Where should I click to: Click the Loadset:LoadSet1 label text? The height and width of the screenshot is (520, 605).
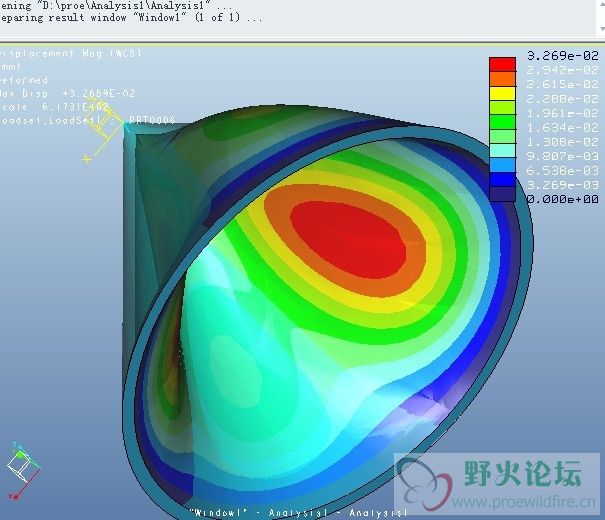[50, 120]
